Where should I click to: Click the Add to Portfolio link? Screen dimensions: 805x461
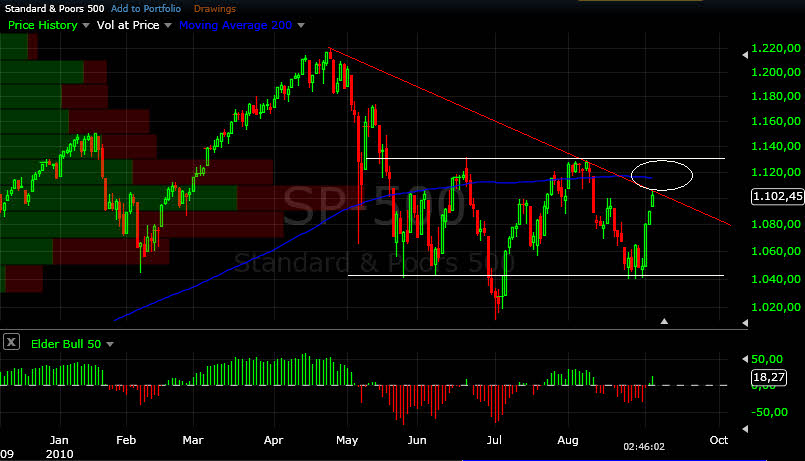pyautogui.click(x=146, y=9)
